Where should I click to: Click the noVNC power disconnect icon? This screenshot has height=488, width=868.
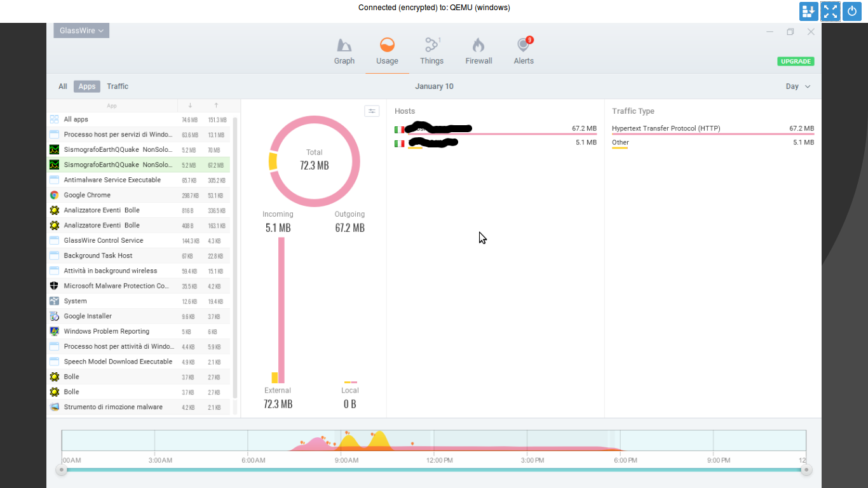[852, 11]
